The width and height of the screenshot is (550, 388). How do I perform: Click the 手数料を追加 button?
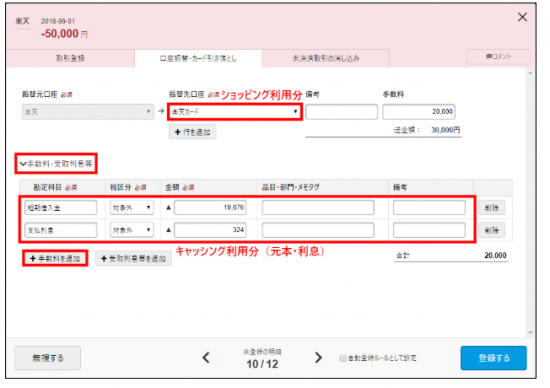55,259
